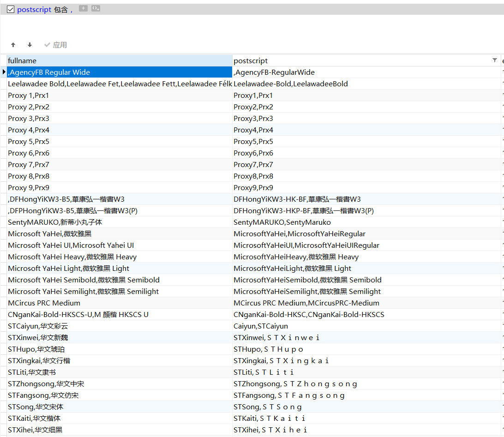Select the 'CNganKai-Bold-HKSCS-U,M 顏楷 HKSCS U' cell
Screen dimensions: 504x437
[x=119, y=315]
